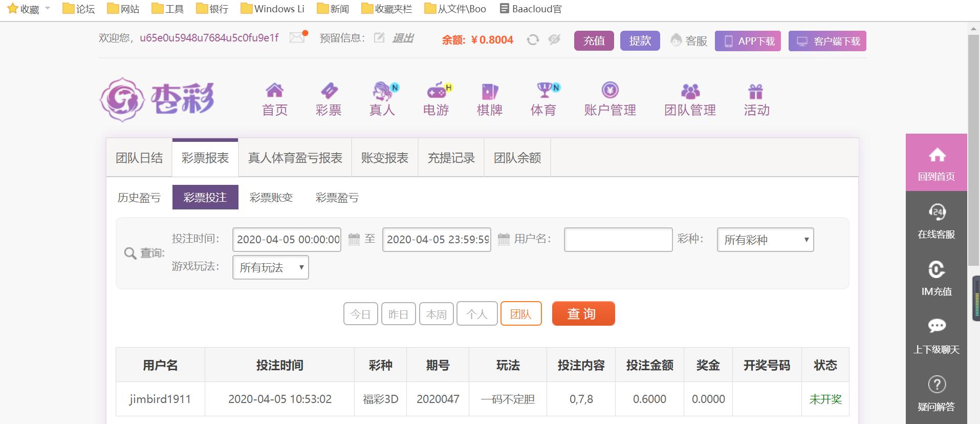The image size is (980, 424).
Task: Switch to 彩票报表 tab
Action: (205, 158)
